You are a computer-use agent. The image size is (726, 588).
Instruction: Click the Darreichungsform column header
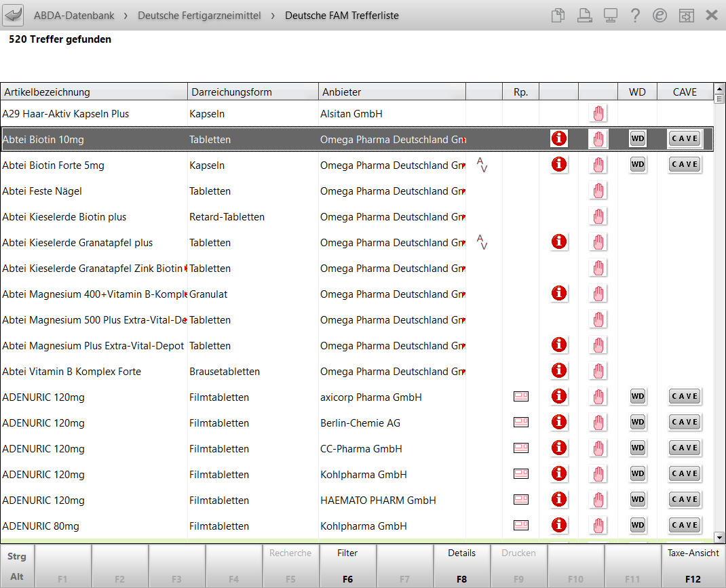(252, 92)
